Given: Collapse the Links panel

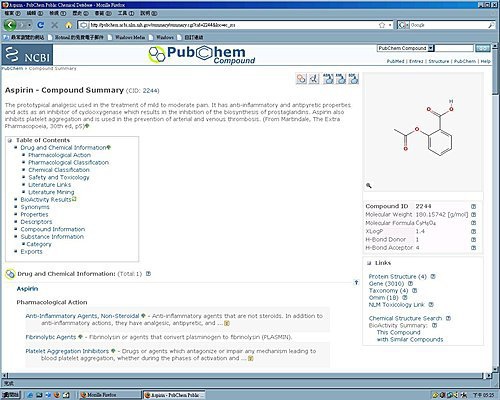Looking at the screenshot, I should (369, 263).
